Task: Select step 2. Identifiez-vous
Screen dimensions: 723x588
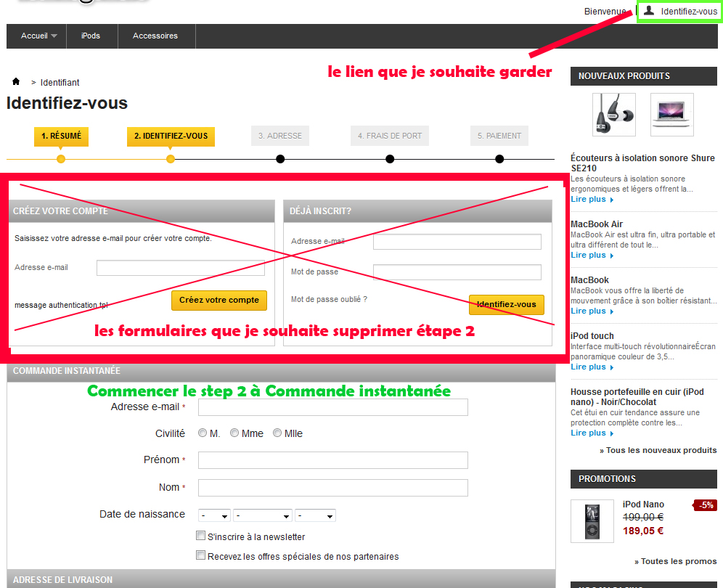Action: [x=171, y=136]
